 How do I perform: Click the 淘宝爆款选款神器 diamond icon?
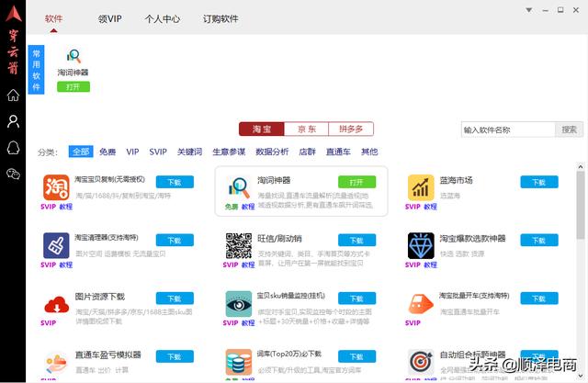pos(421,245)
